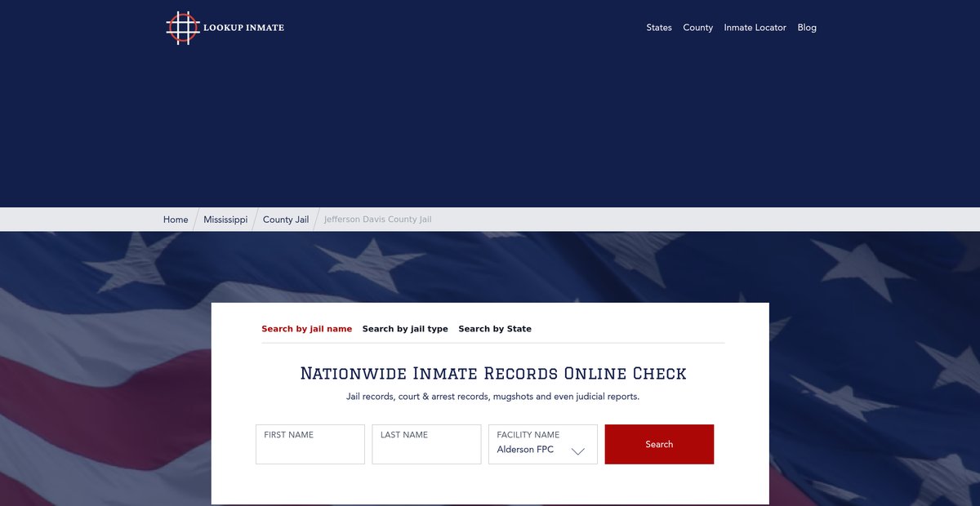Go to Inmate Locator page
This screenshot has width=980, height=506.
[755, 28]
